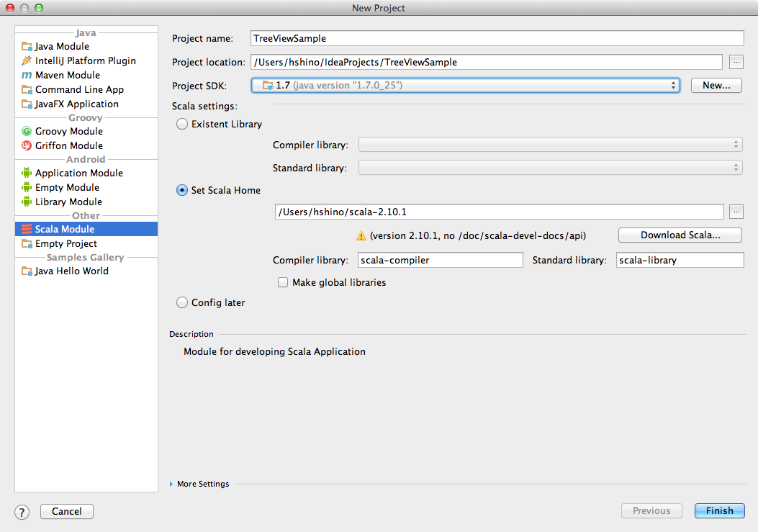Click the Maven Module 'm' icon
The width and height of the screenshot is (758, 532).
point(27,75)
